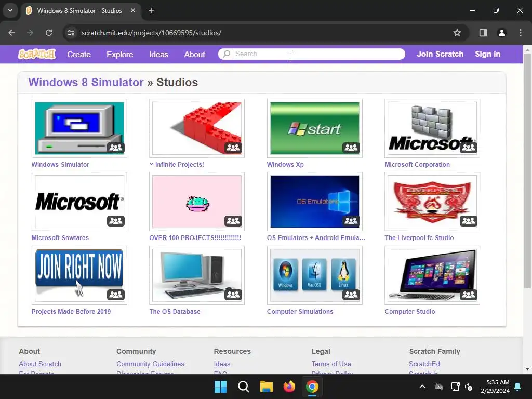This screenshot has height=399, width=532.
Task: Open the About menu item
Action: click(194, 54)
